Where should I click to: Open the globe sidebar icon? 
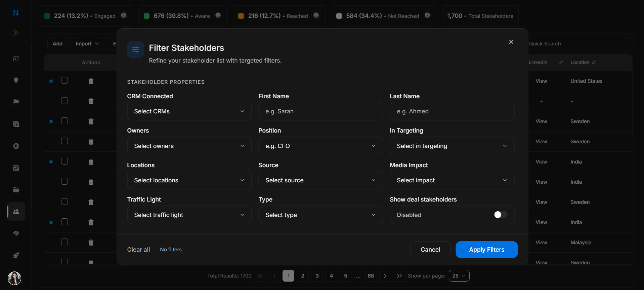click(x=16, y=146)
